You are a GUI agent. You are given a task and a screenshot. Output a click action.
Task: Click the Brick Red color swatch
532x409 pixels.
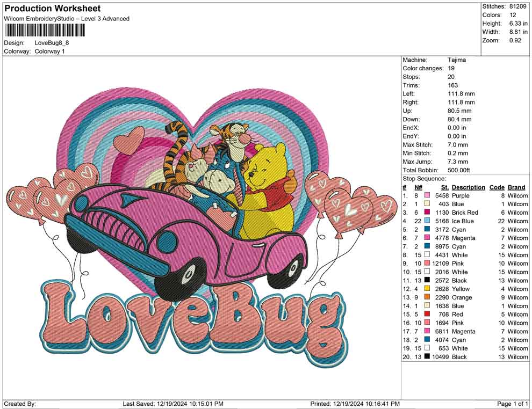pyautogui.click(x=427, y=212)
